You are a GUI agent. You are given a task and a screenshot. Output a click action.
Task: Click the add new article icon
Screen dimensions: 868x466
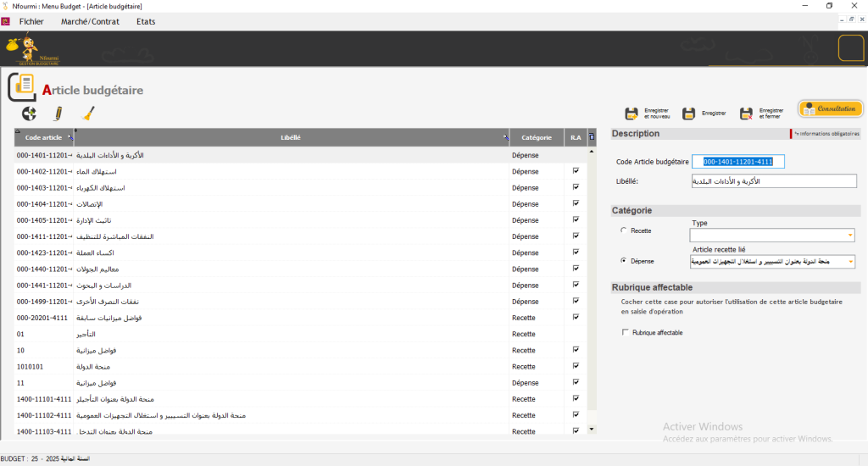point(29,113)
